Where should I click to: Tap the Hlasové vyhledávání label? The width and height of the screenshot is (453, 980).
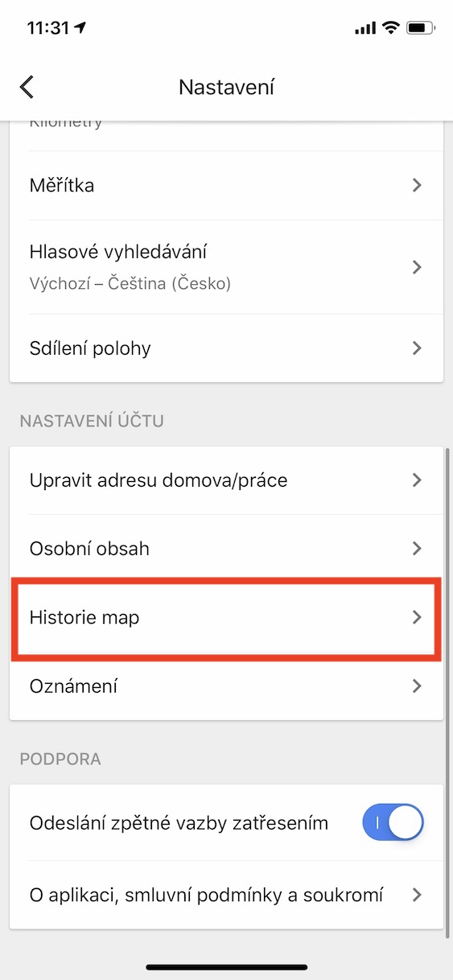(118, 252)
